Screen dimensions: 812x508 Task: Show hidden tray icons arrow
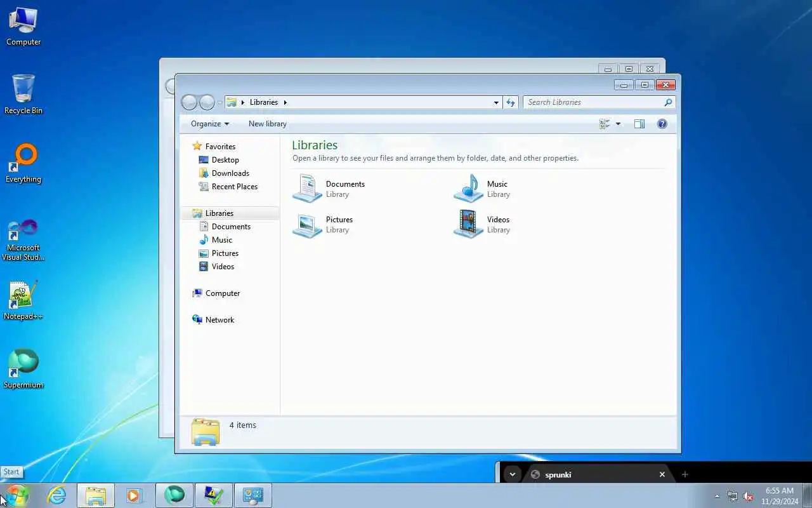coord(717,496)
